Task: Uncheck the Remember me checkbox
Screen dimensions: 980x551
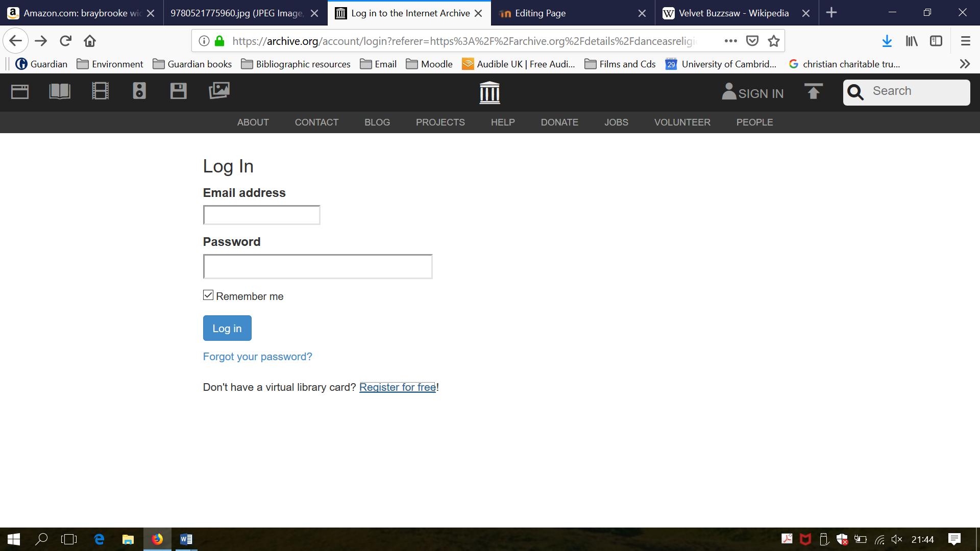Action: (x=207, y=295)
